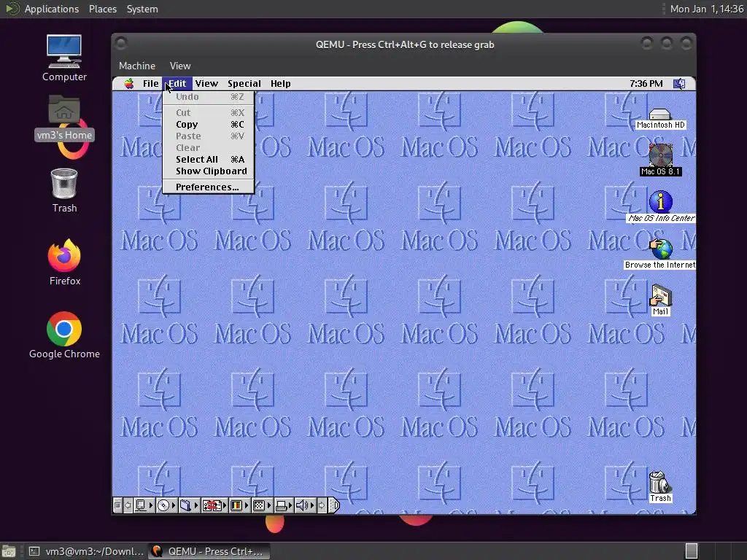The height and width of the screenshot is (560, 747).
Task: Click the Control Strip close box
Action: (x=117, y=505)
